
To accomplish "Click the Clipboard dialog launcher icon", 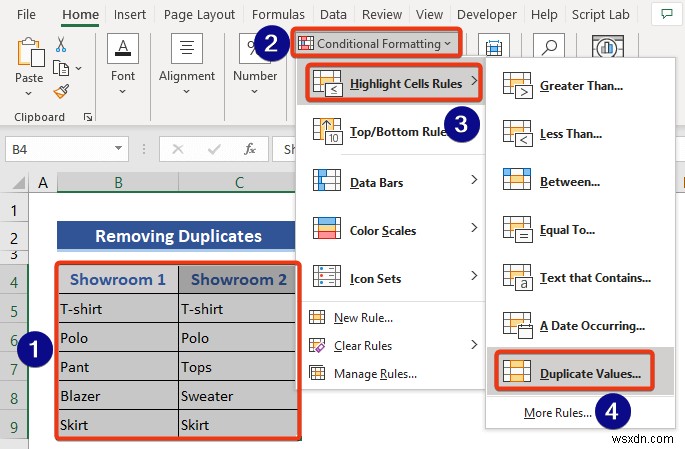I will [88, 117].
